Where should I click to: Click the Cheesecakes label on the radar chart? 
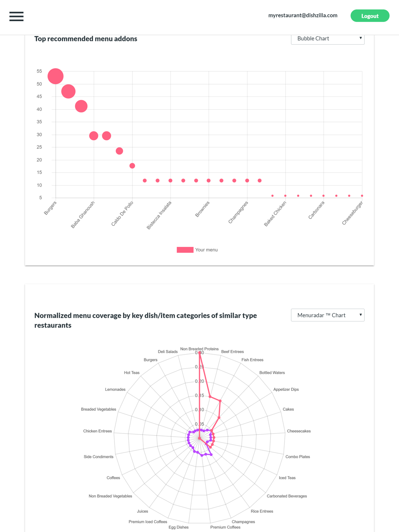298,431
